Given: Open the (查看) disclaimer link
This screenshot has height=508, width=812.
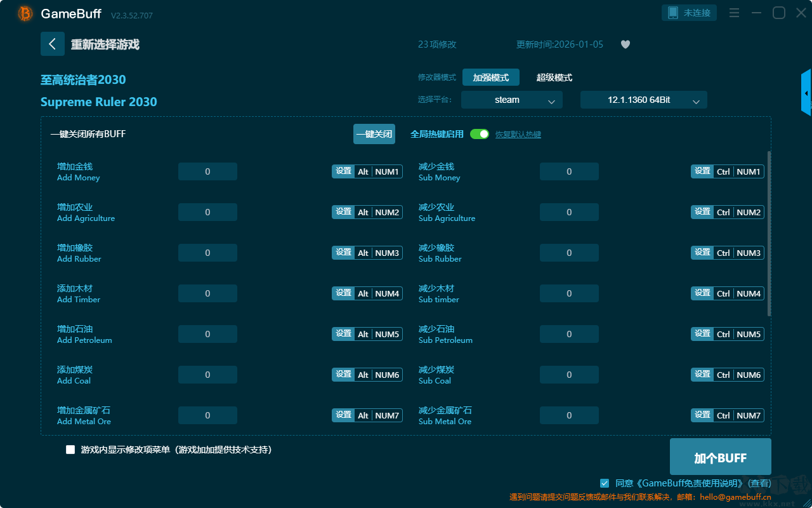Looking at the screenshot, I should (759, 483).
